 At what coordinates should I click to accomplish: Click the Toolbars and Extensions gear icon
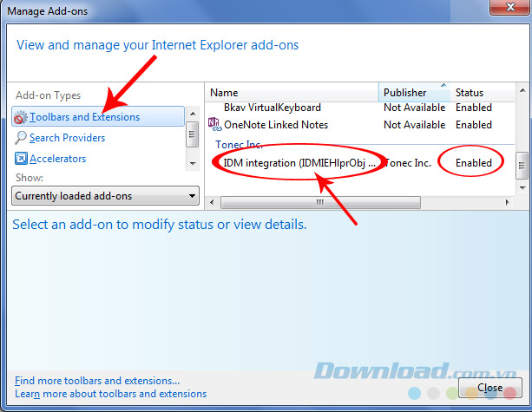click(20, 117)
